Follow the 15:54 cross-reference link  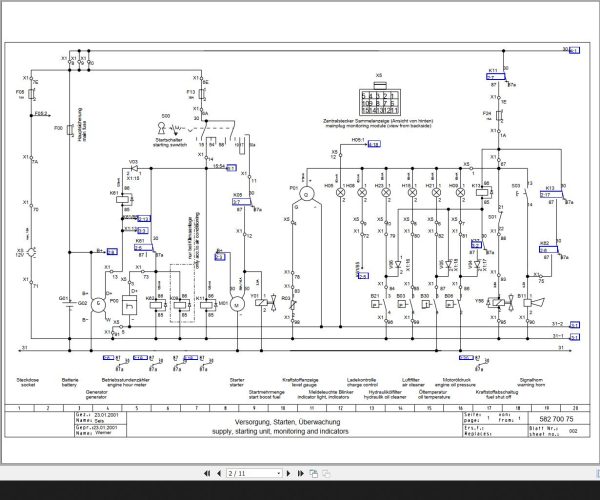coord(232,168)
